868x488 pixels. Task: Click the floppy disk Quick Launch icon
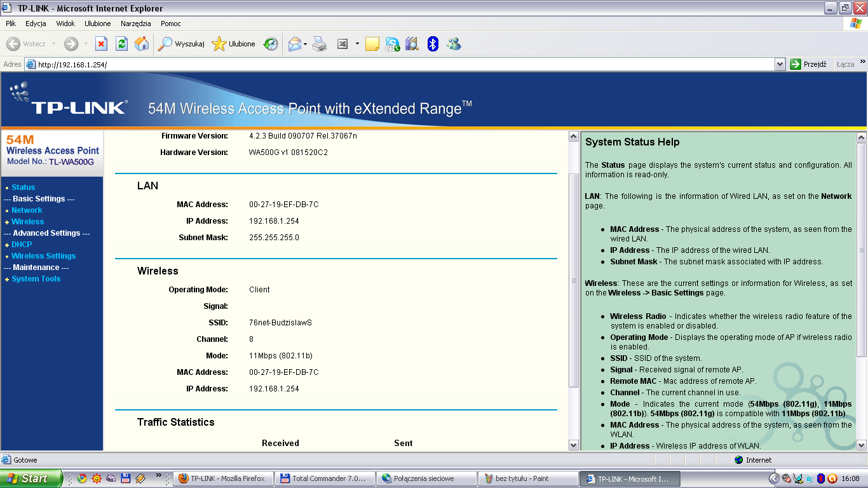click(126, 478)
